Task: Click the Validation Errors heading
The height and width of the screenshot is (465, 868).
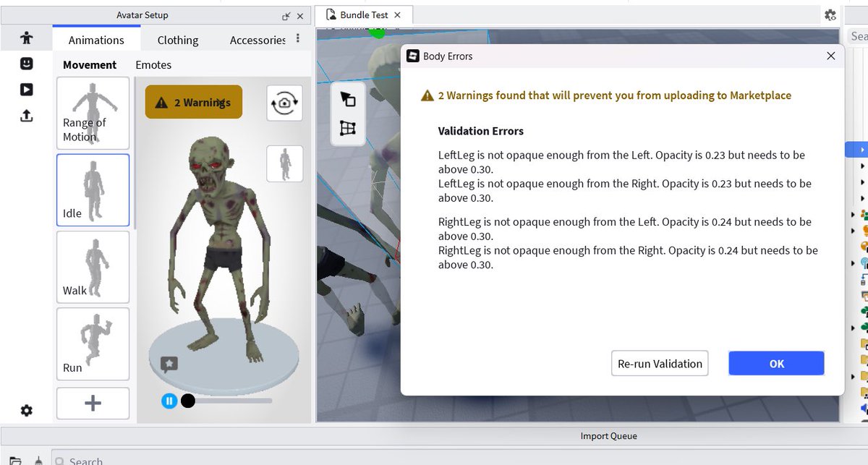Action: (x=481, y=131)
